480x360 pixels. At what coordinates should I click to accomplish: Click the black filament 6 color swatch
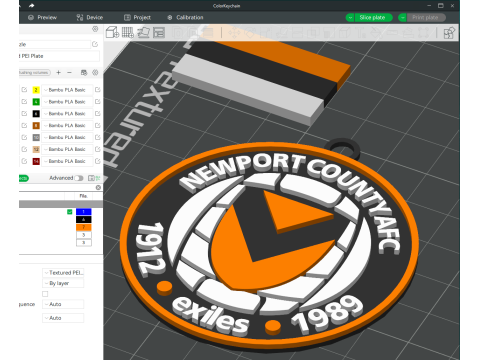point(36,114)
